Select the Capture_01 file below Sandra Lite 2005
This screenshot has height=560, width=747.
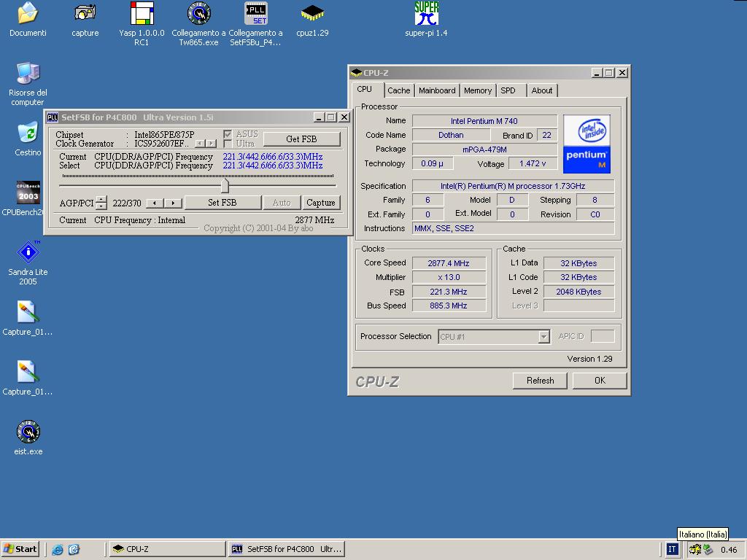[x=28, y=318]
